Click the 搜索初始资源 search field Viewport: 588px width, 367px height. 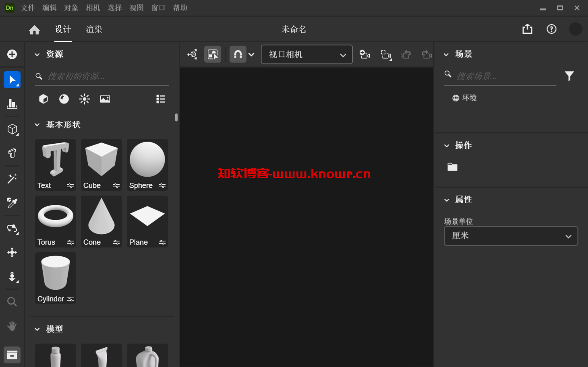pos(102,76)
